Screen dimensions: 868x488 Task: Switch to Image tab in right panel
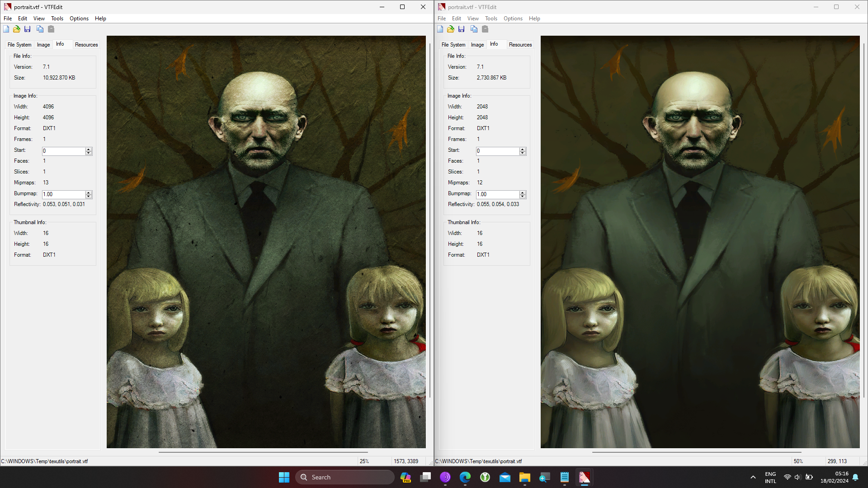point(477,45)
